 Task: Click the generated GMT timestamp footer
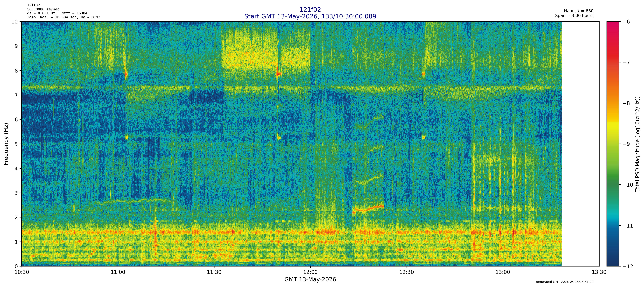tap(565, 282)
